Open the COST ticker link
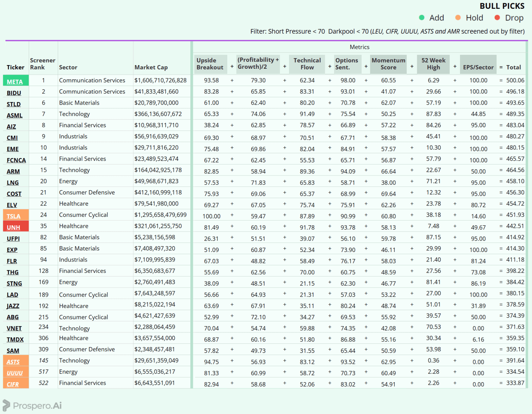This screenshot has height=414, width=532. click(14, 194)
